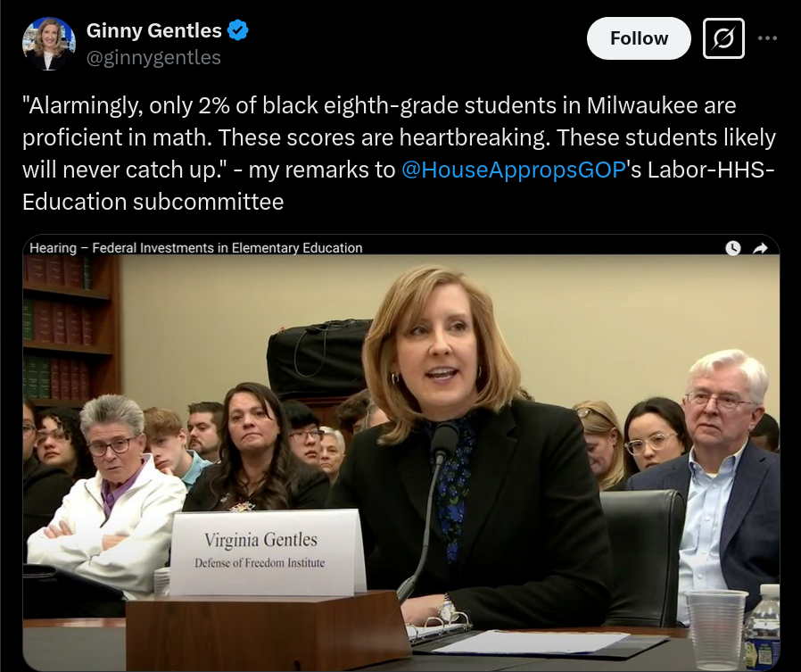Click the Follow button
The image size is (801, 672).
[x=639, y=38]
